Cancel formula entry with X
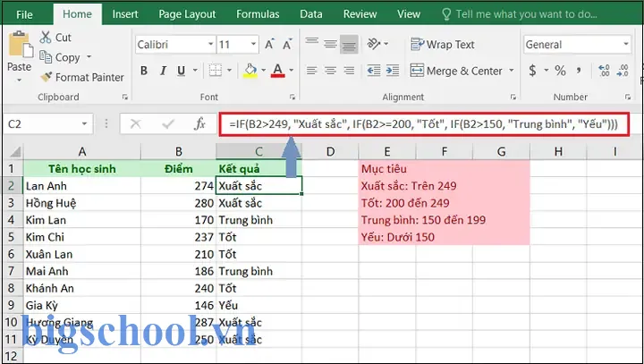644x364 pixels. coord(136,123)
